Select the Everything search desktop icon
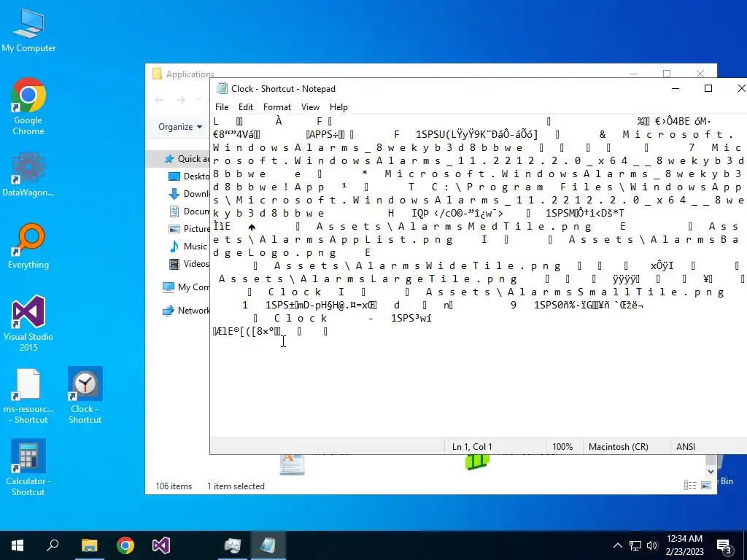Screen dimensions: 747x560 click(28, 246)
